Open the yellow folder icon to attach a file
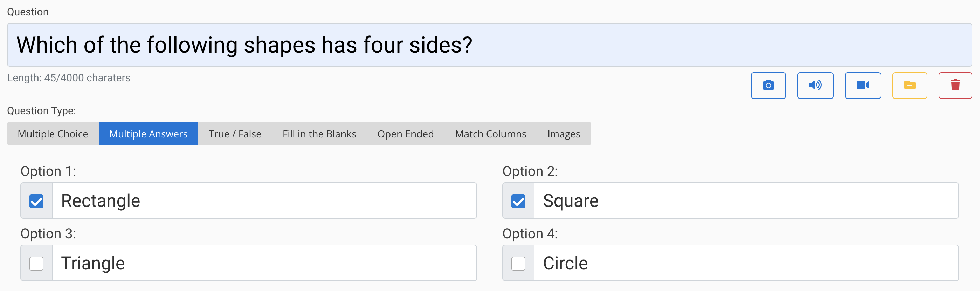This screenshot has height=291, width=980. (x=910, y=85)
